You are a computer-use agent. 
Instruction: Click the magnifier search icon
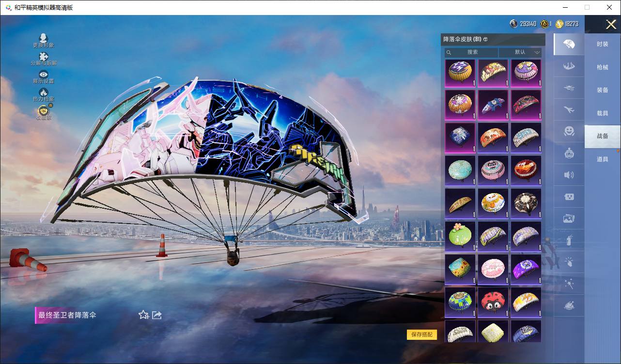click(x=449, y=52)
